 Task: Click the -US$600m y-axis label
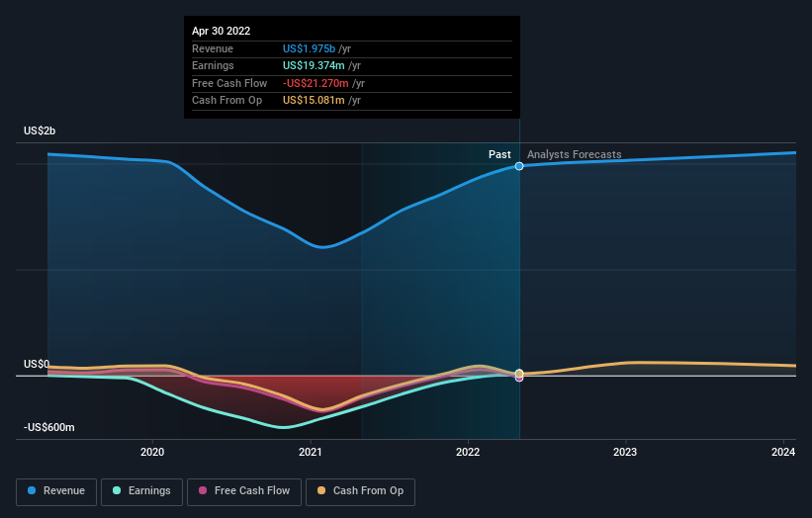pyautogui.click(x=48, y=427)
